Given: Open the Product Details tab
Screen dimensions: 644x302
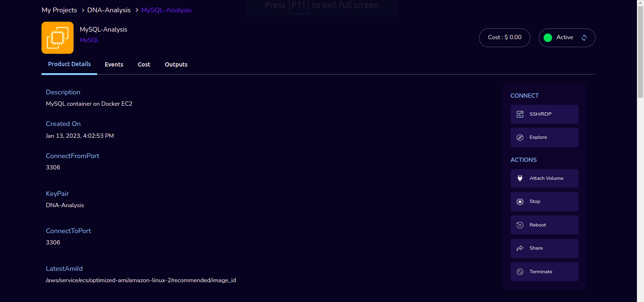Looking at the screenshot, I should coord(69,64).
